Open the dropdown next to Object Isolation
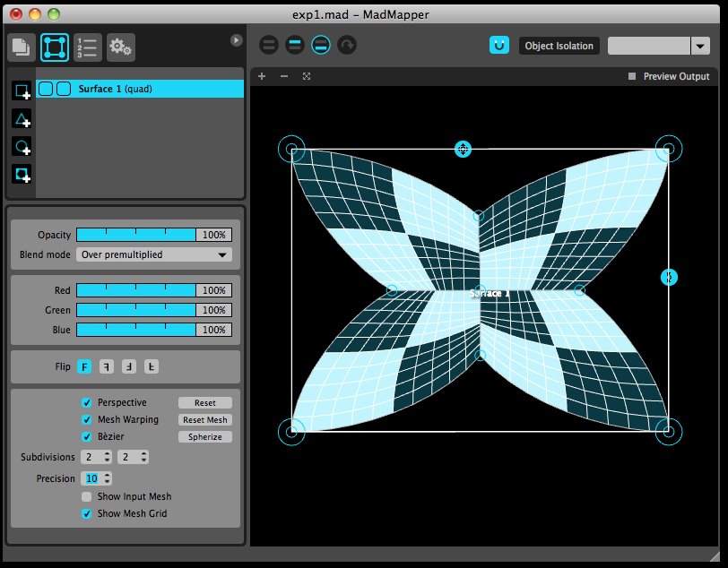This screenshot has height=568, width=728. point(699,46)
